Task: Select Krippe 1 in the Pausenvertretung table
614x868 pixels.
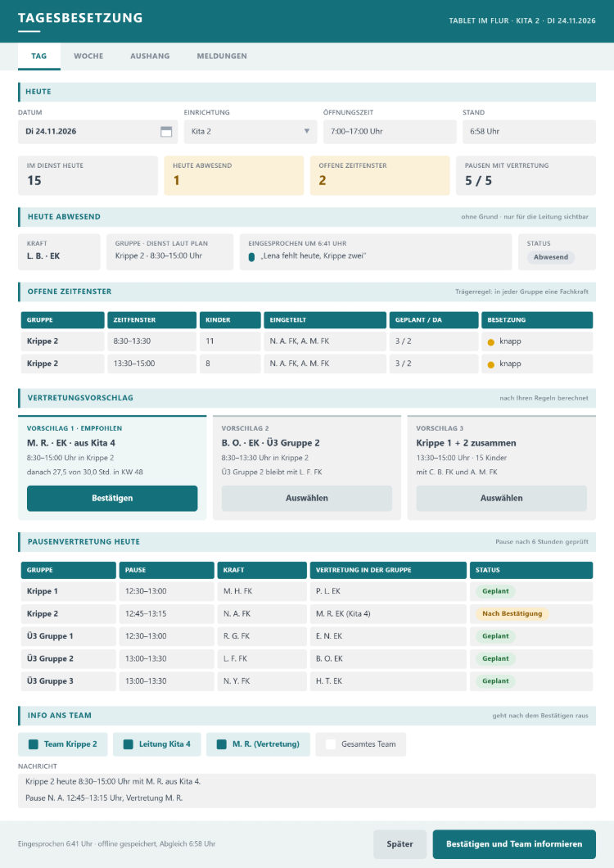Action: pos(69,591)
